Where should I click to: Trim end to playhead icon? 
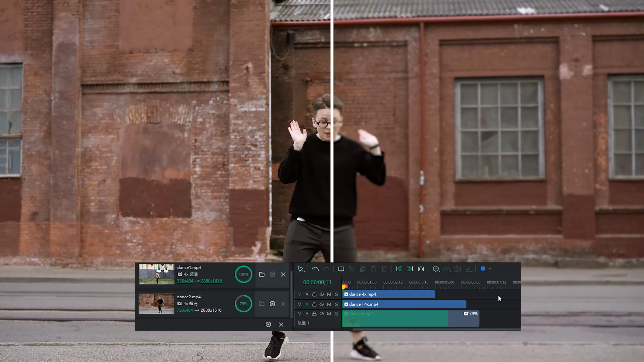tap(410, 269)
